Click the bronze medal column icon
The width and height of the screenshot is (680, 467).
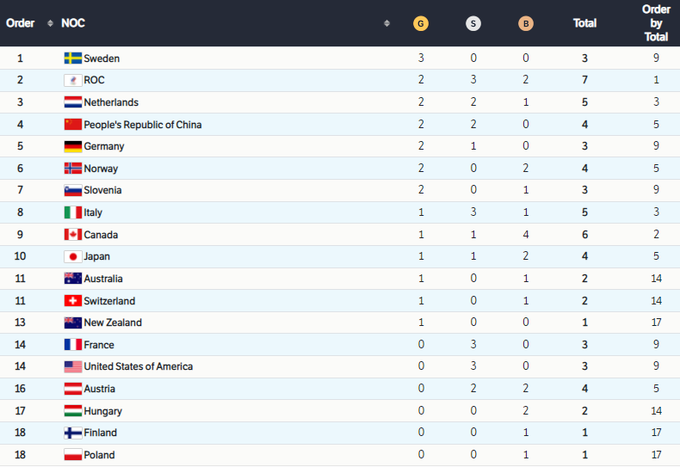[x=527, y=22]
